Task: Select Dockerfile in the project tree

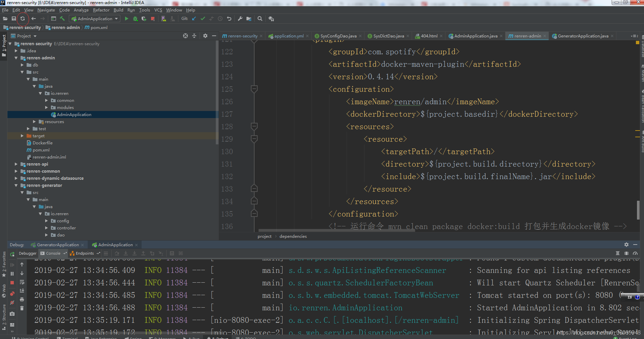Action: coord(42,143)
